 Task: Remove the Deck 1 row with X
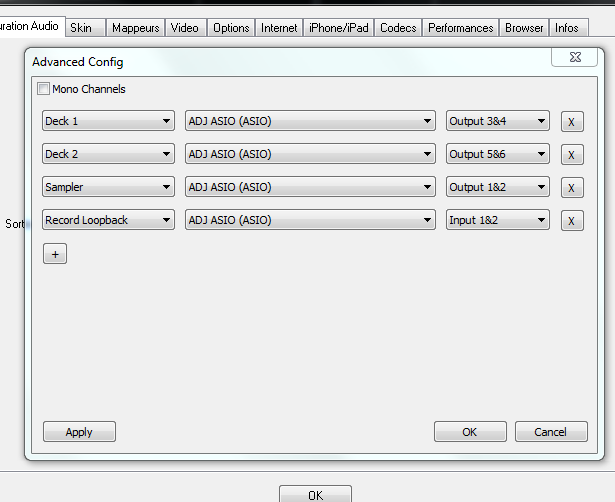pyautogui.click(x=572, y=122)
